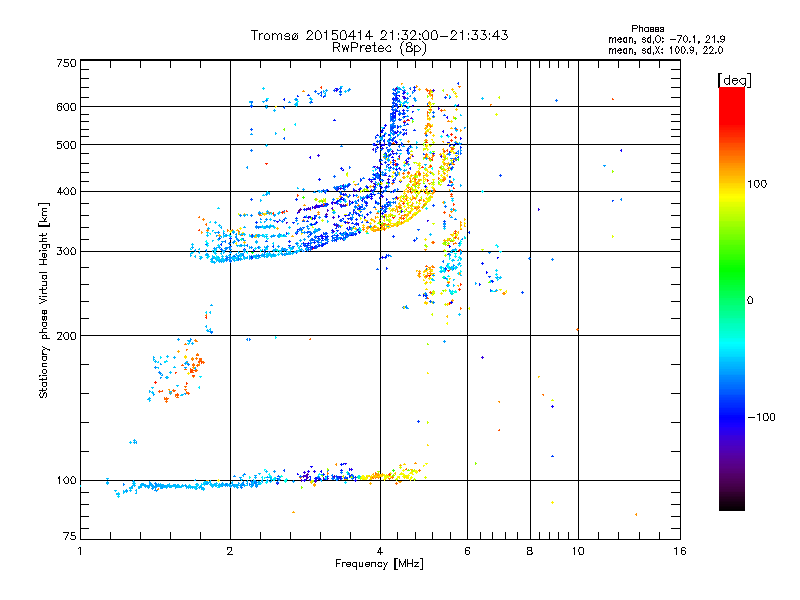
Task: Click the 'mean, sd,X: 100.9, 22.0' text
Action: click(x=665, y=50)
